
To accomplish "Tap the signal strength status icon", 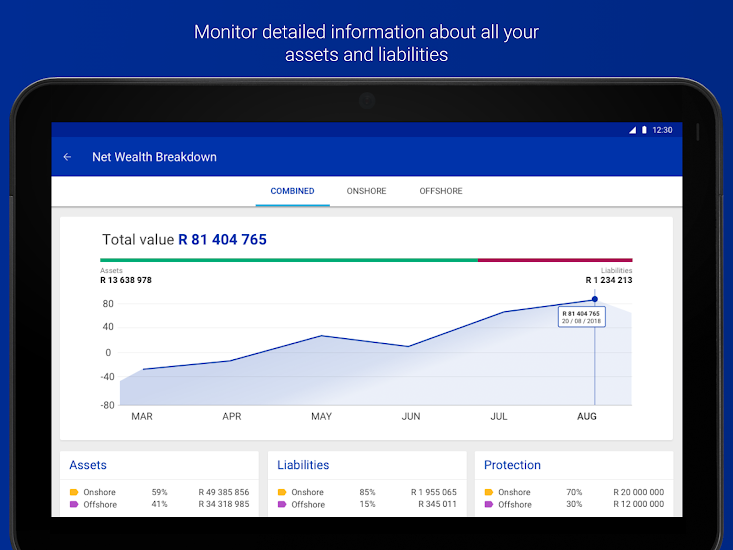I will [632, 130].
